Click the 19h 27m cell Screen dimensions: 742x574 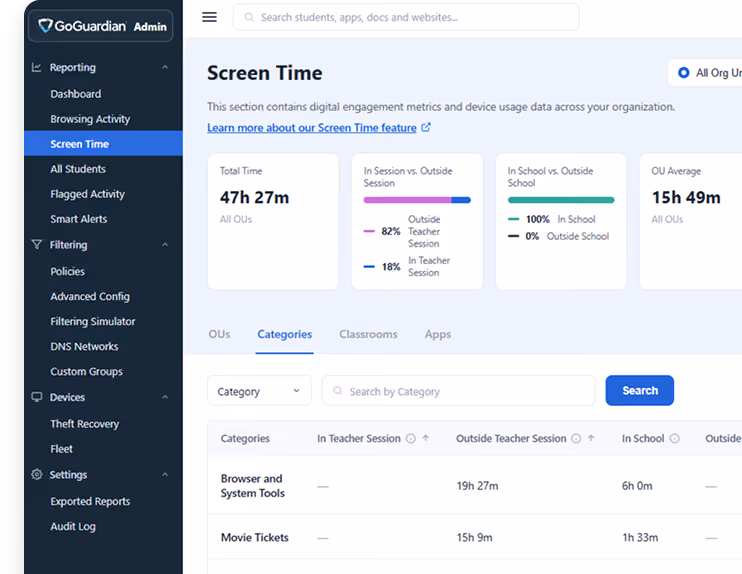click(477, 486)
